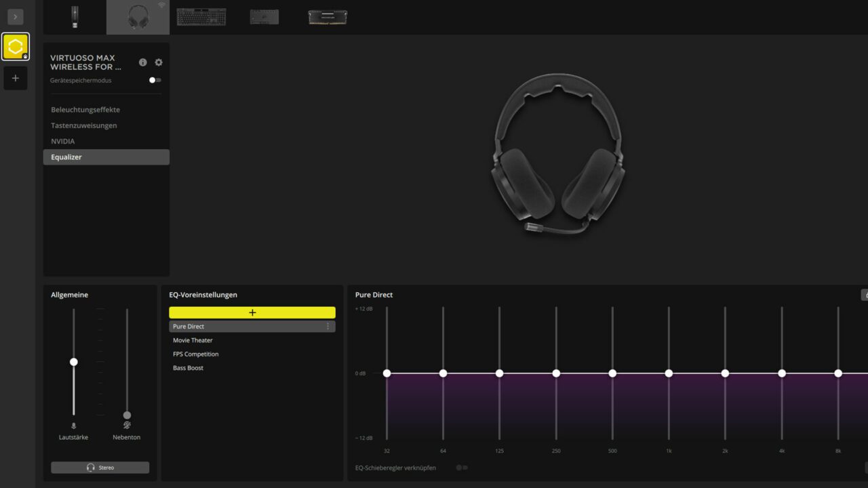The image size is (868, 488).
Task: Open the keyboard device tab
Action: [x=201, y=17]
